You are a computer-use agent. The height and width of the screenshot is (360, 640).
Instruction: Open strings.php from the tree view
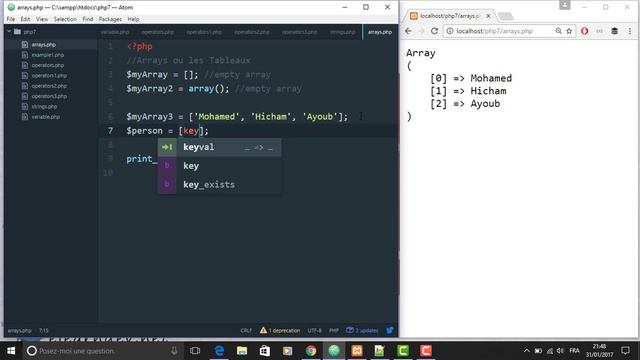tap(44, 107)
